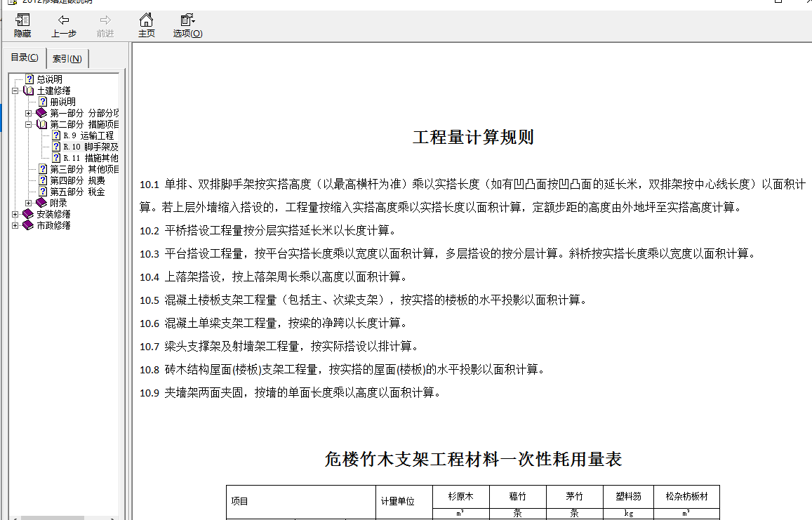Switch to the 目录(C) tab

pos(25,58)
